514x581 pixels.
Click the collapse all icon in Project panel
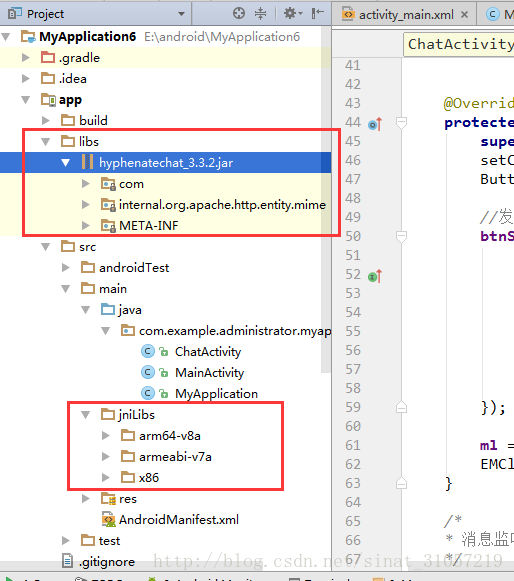click(260, 14)
